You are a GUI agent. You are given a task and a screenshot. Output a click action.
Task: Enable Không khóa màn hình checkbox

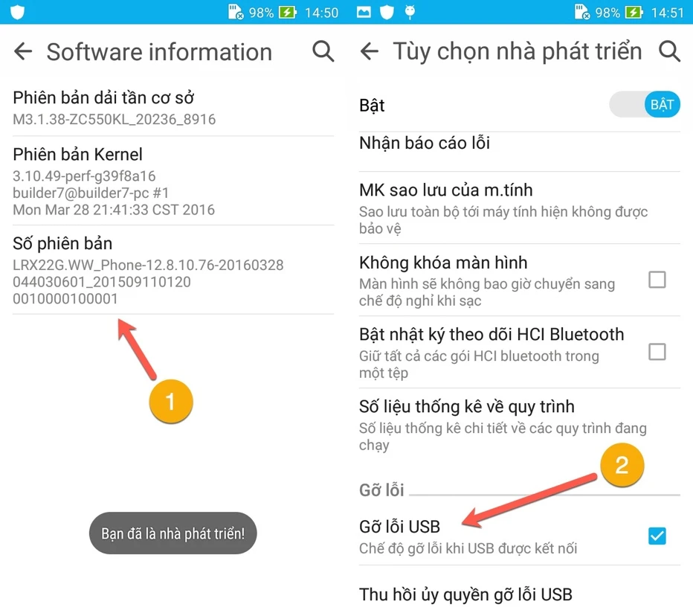pos(657,280)
